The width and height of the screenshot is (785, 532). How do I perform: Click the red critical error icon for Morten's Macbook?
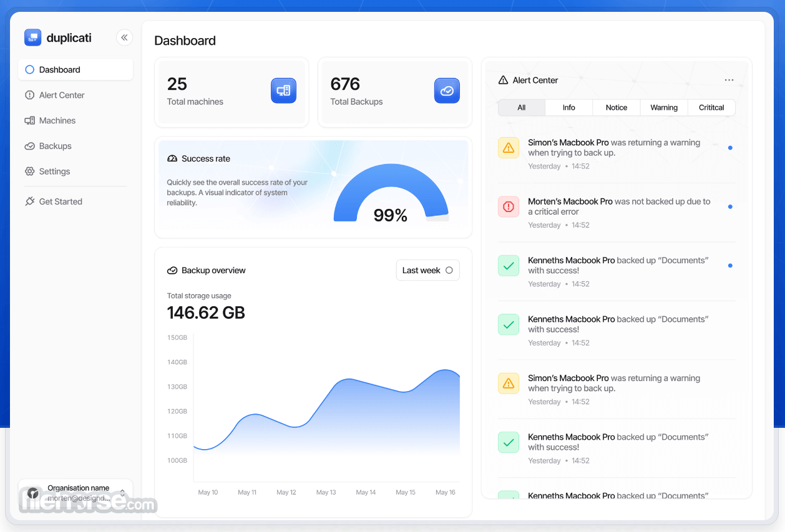click(x=509, y=206)
